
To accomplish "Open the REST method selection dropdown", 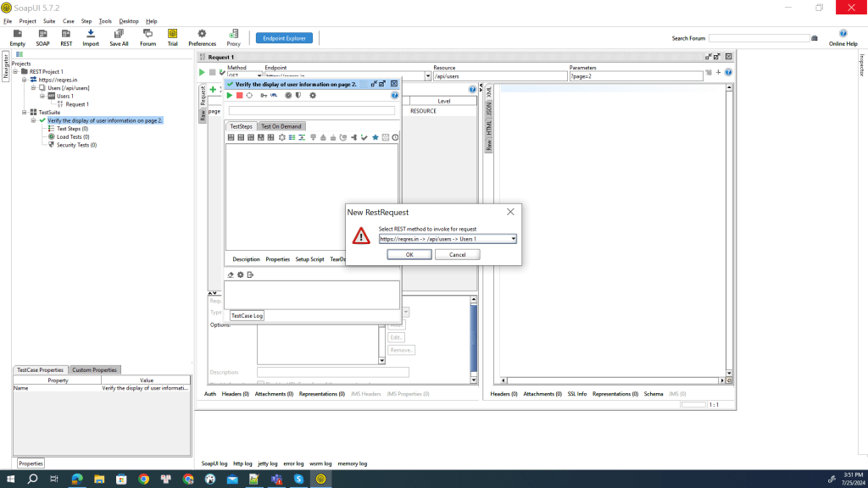I will click(513, 239).
